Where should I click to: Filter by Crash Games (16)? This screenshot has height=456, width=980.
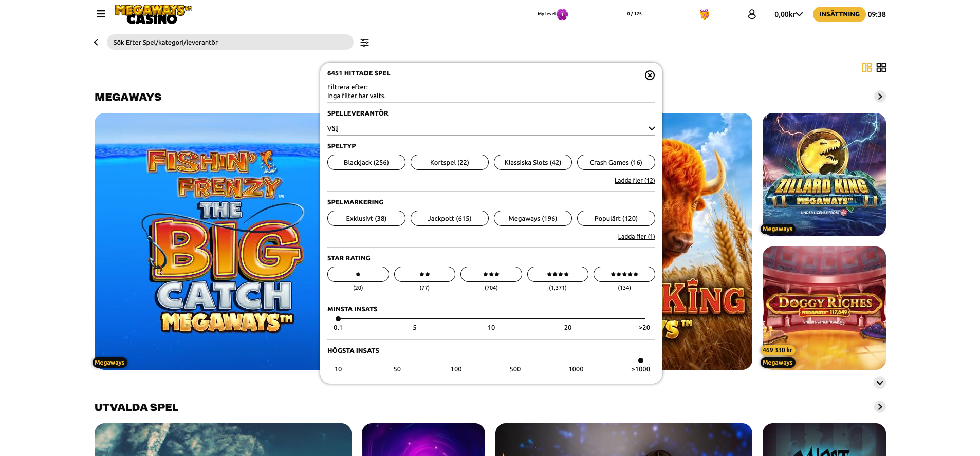(x=616, y=162)
